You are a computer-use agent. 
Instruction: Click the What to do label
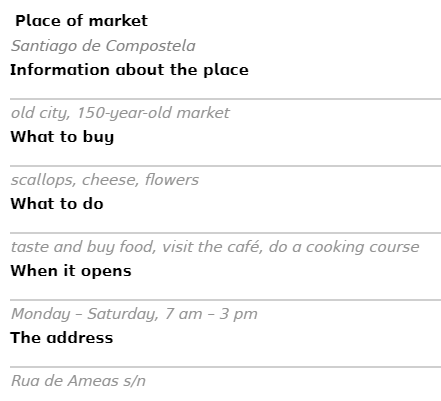57,204
